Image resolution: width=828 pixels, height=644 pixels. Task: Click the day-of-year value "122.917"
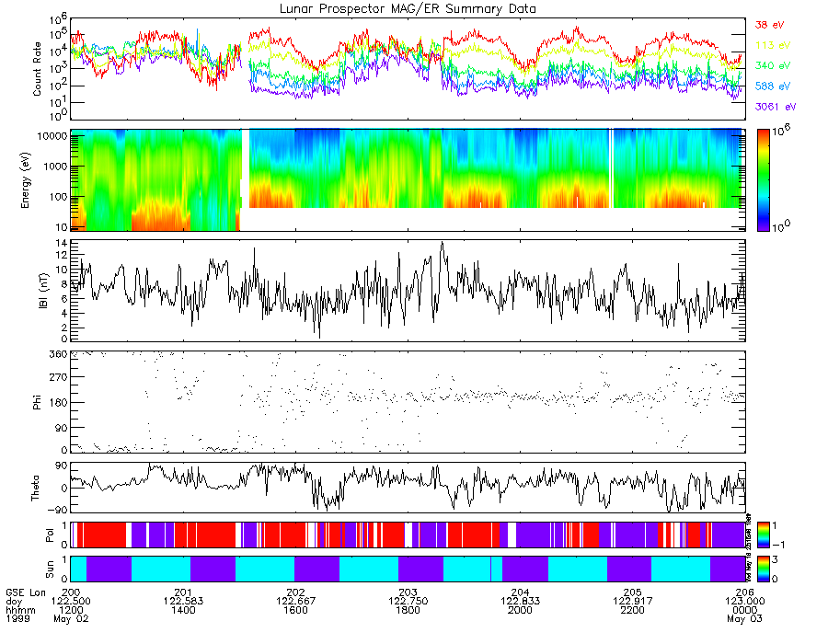(633, 602)
